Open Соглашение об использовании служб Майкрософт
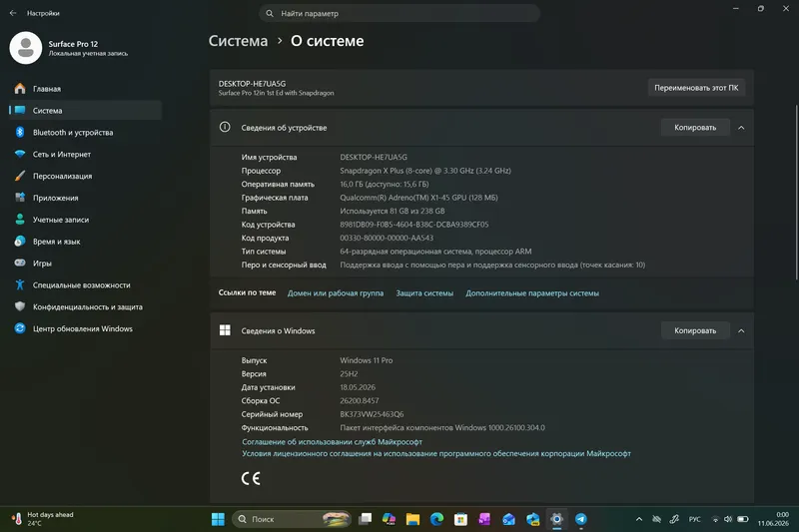The image size is (799, 532). [x=332, y=442]
